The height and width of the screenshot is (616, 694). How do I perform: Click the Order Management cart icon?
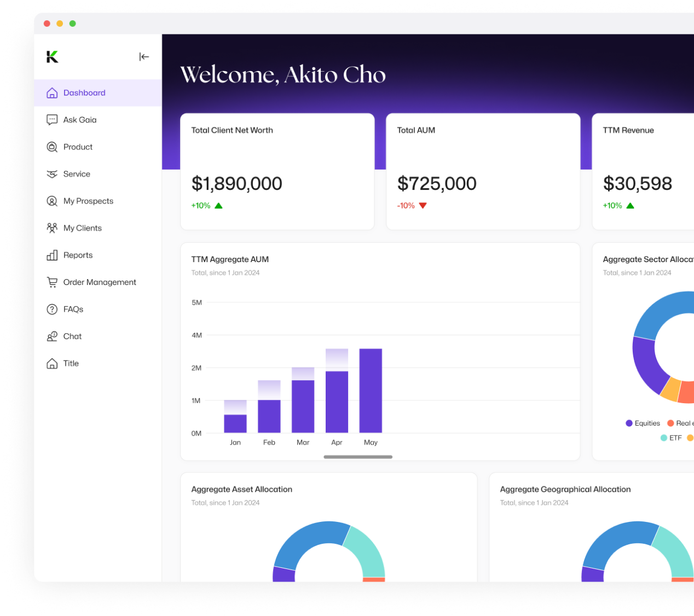click(x=52, y=282)
